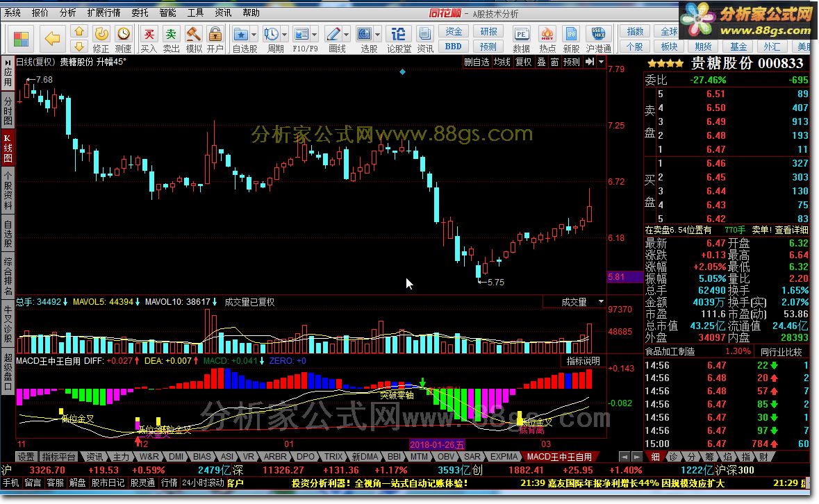Click the 板块 button

pyautogui.click(x=669, y=47)
